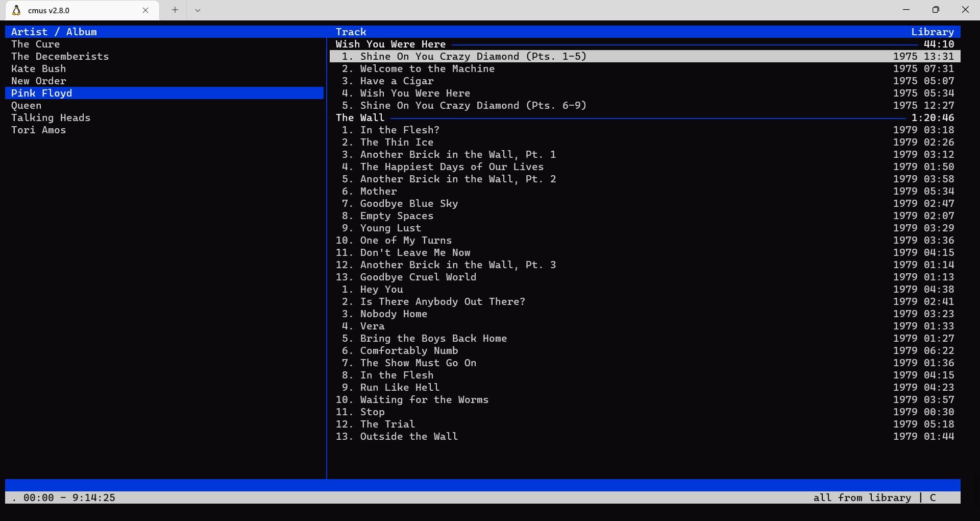Click the album duration "1:20:46"
This screenshot has height=521, width=980.
tap(933, 117)
